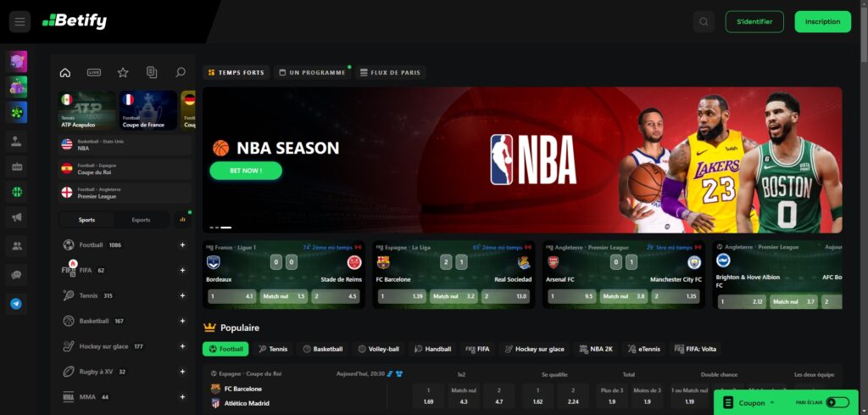Open sportsbook panel search icon
Screen dimensions: 868x415
pos(181,73)
